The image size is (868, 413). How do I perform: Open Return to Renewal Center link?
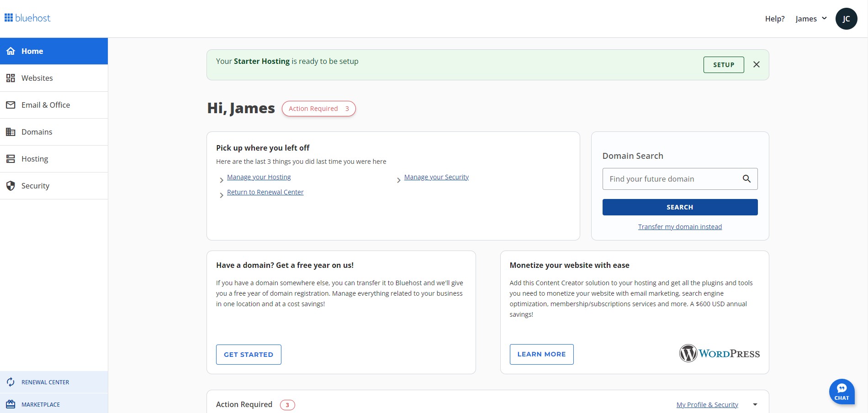[x=265, y=192]
